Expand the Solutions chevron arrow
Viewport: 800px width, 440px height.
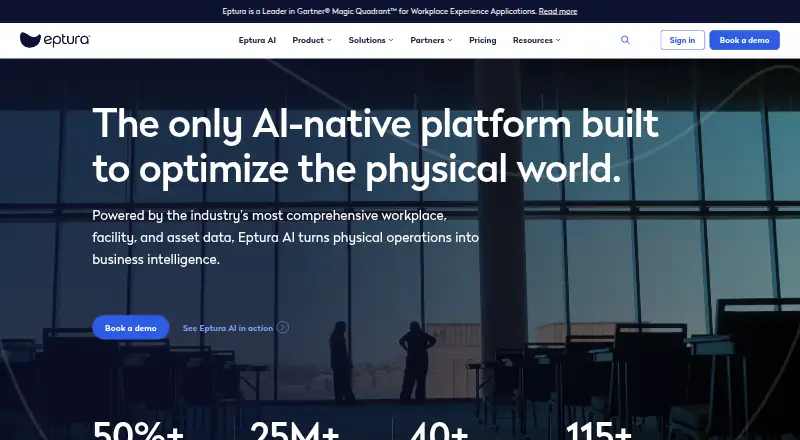pyautogui.click(x=391, y=40)
